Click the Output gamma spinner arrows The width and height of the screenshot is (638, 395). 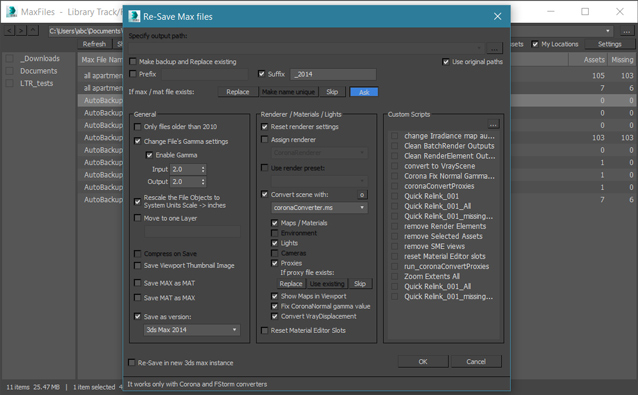point(203,182)
